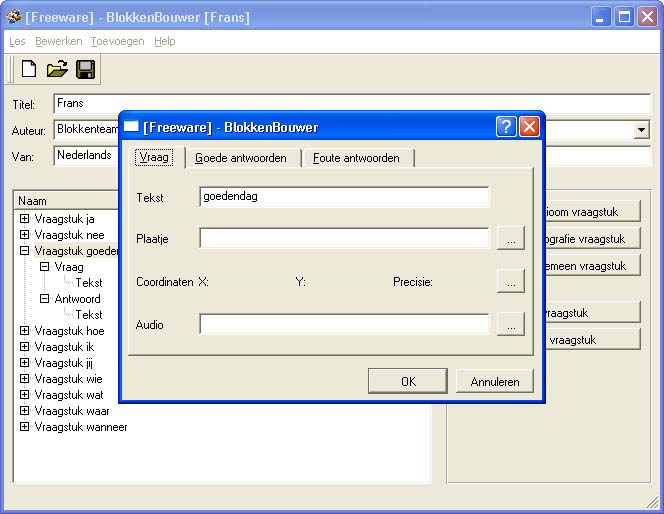Screen dimensions: 664x514
Task: Open the Toevoegen menu
Action: (117, 41)
